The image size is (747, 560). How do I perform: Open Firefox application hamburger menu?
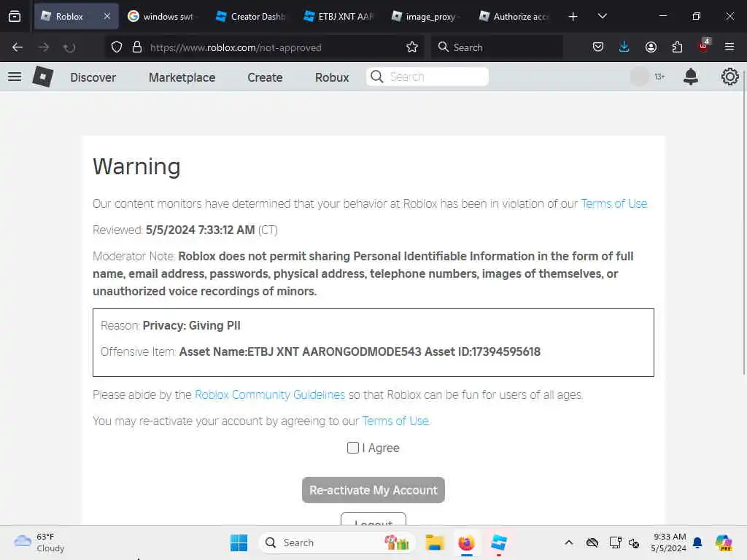(x=729, y=47)
